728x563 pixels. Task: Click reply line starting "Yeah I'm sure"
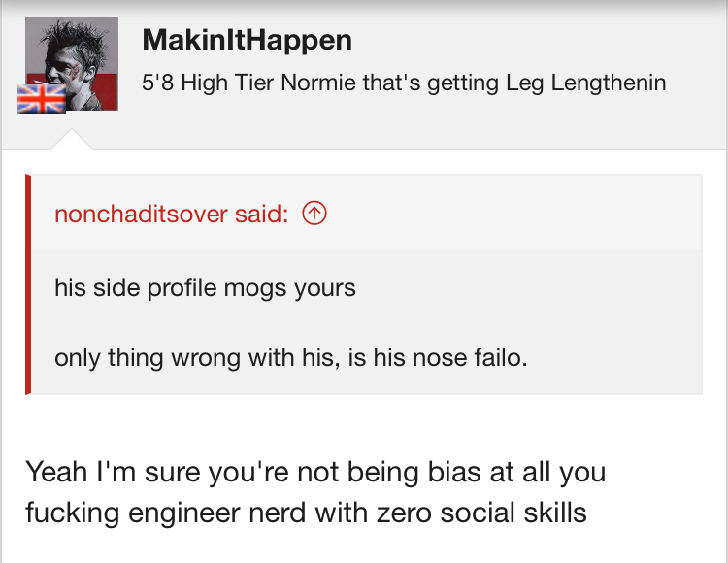[315, 472]
